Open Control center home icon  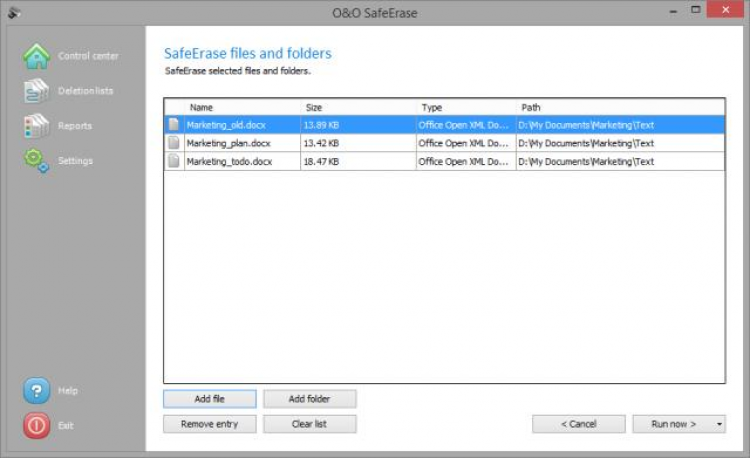click(x=36, y=56)
